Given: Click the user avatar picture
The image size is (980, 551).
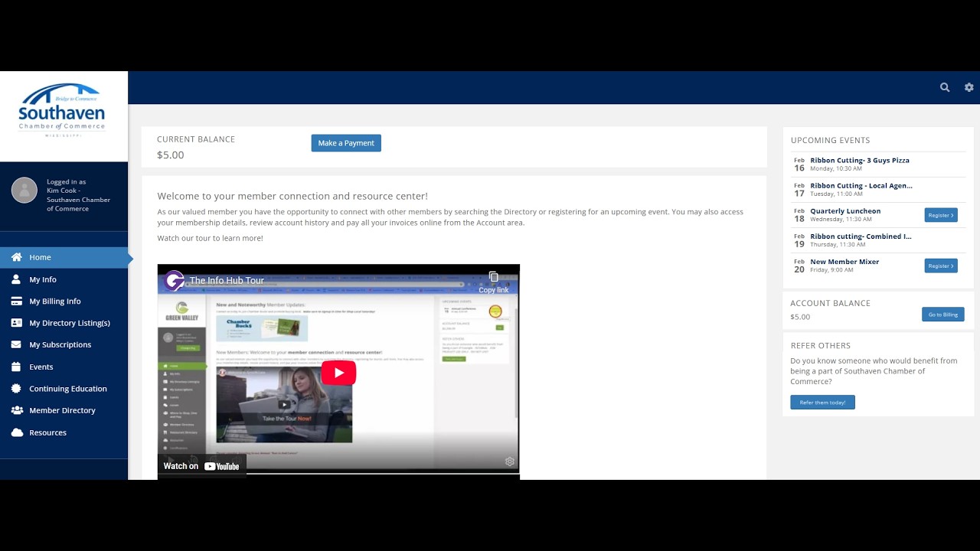Looking at the screenshot, I should point(24,190).
